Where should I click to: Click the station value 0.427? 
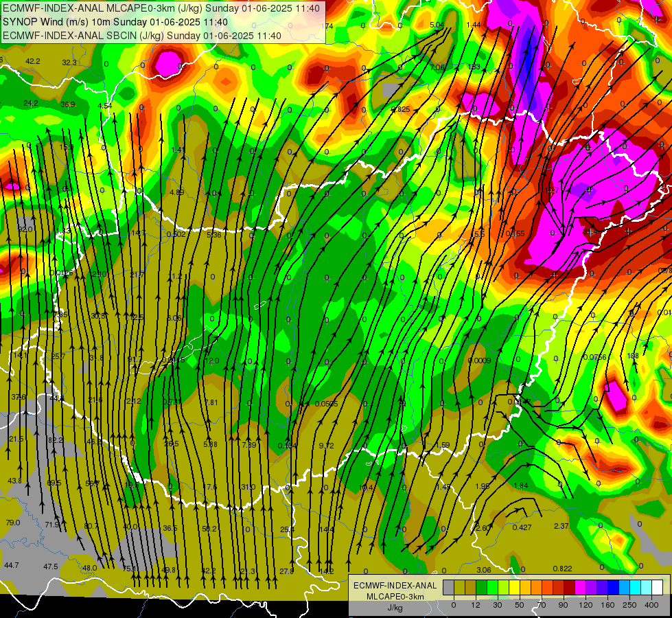(x=522, y=527)
